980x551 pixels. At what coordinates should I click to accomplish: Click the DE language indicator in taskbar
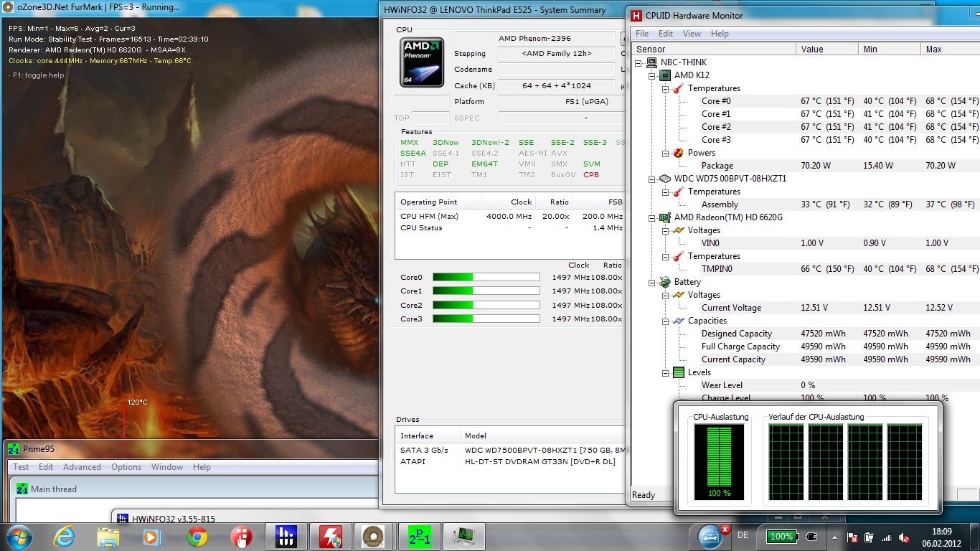pyautogui.click(x=743, y=536)
